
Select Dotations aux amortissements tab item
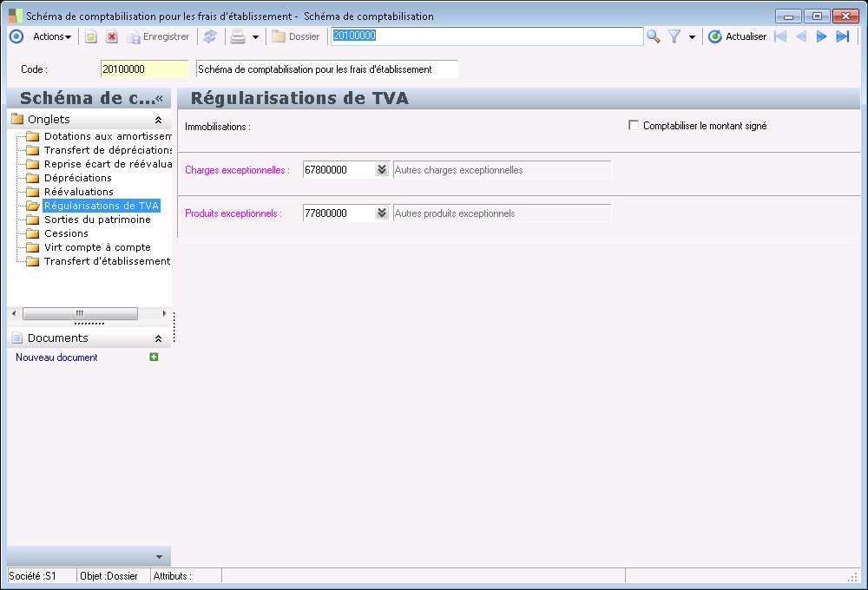coord(108,136)
